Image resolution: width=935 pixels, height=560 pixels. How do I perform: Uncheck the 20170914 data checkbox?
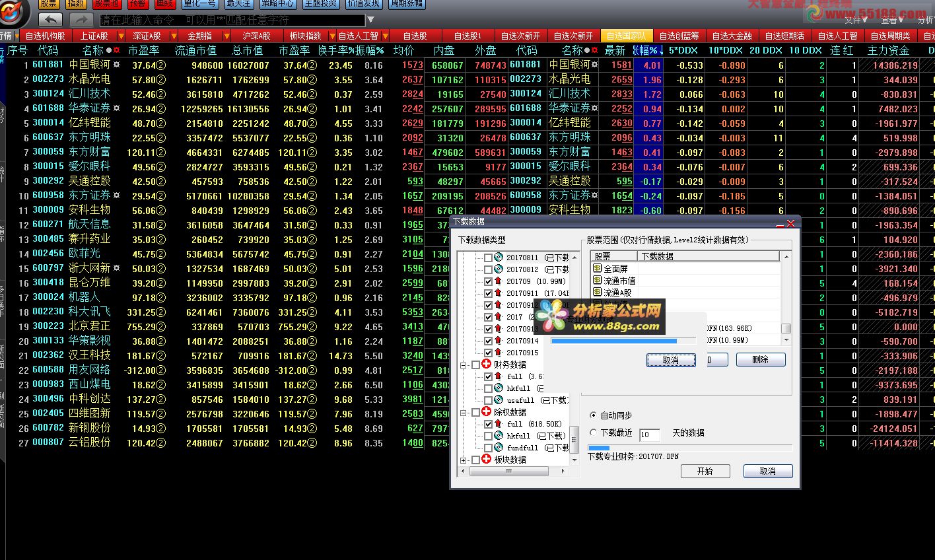[x=489, y=341]
